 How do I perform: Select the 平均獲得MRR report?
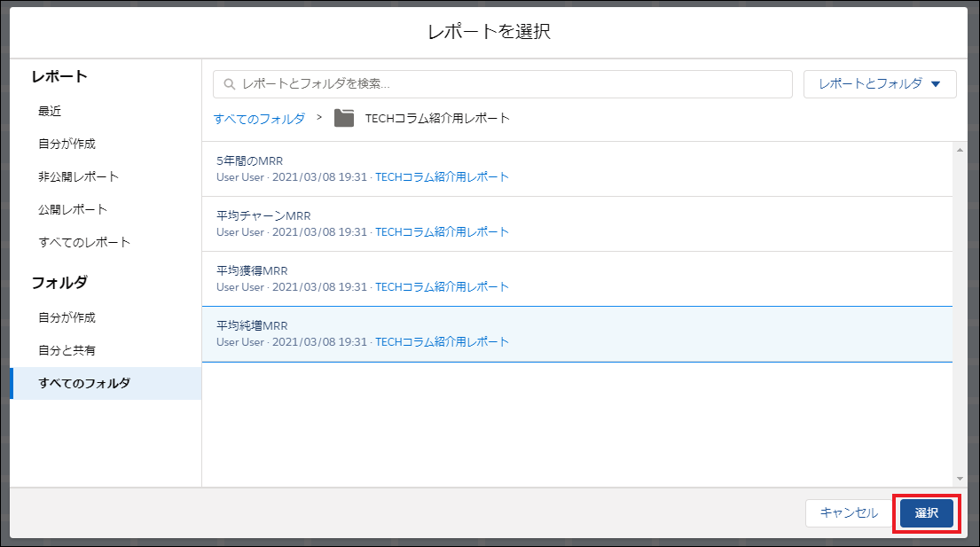[x=251, y=270]
